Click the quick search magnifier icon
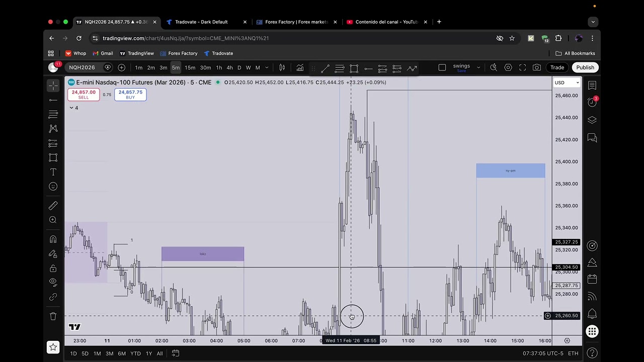Screen dimensions: 644x362 (x=494, y=67)
